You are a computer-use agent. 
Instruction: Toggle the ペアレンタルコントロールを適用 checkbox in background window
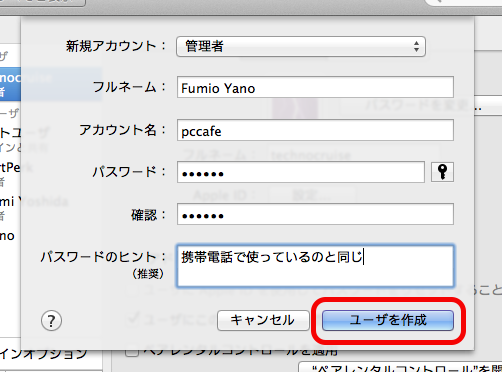click(x=132, y=352)
